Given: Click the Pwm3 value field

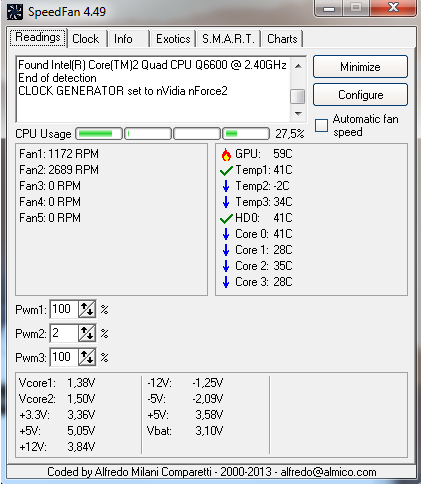Looking at the screenshot, I should pos(64,357).
